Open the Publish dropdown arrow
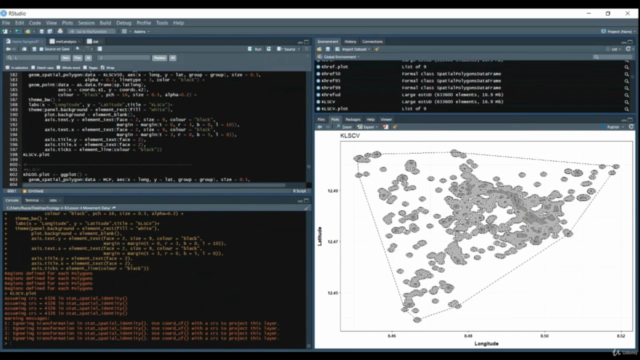Viewport: 640px width, 360px height. tap(622, 127)
